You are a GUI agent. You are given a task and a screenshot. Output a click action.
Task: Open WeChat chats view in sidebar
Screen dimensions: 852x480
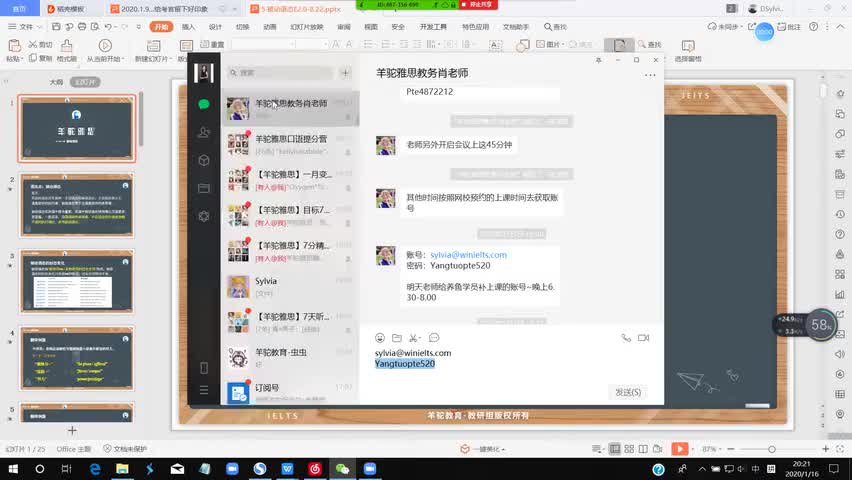204,104
